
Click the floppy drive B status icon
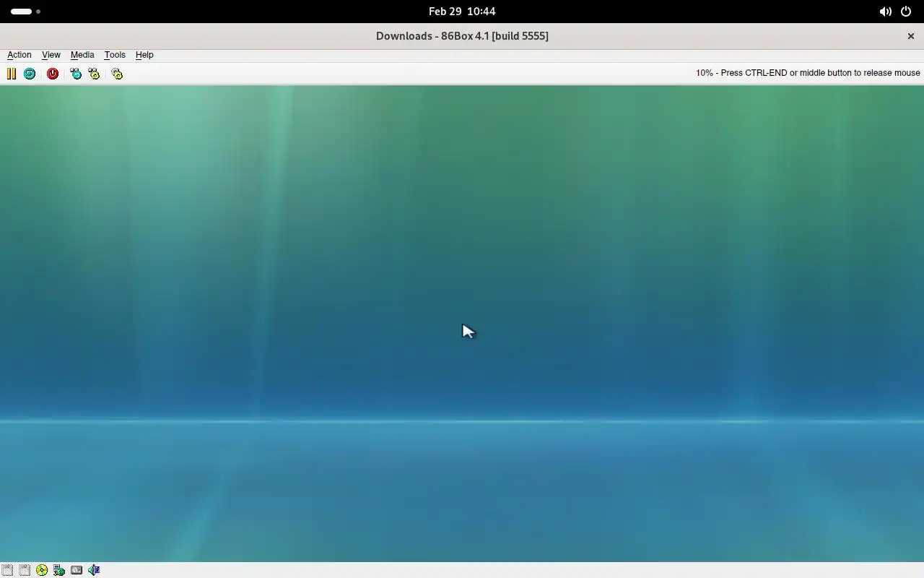pos(25,570)
